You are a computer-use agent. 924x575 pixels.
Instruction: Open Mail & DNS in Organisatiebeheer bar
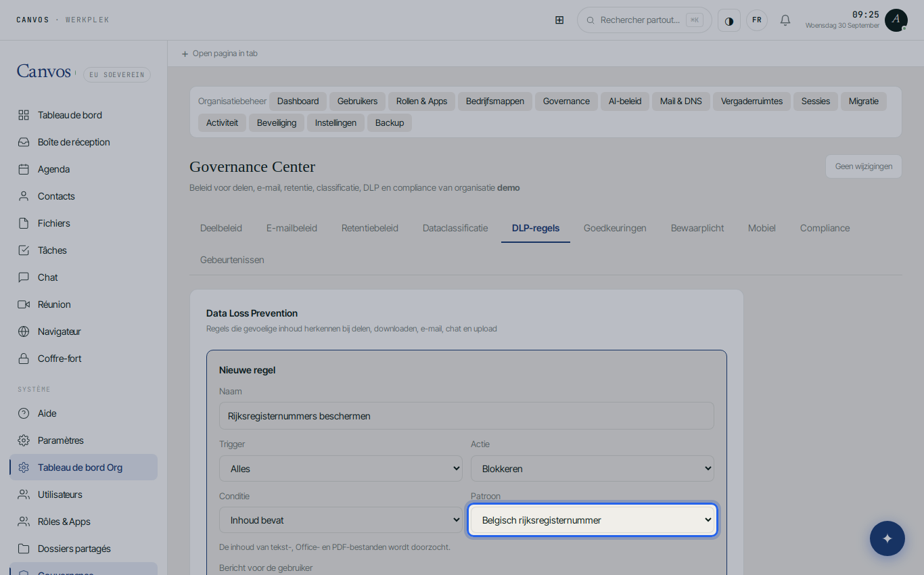(x=681, y=101)
